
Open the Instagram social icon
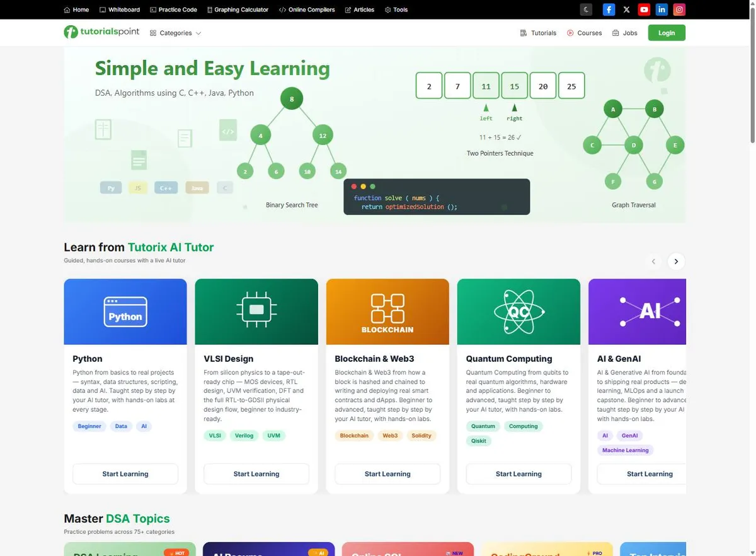pos(679,9)
